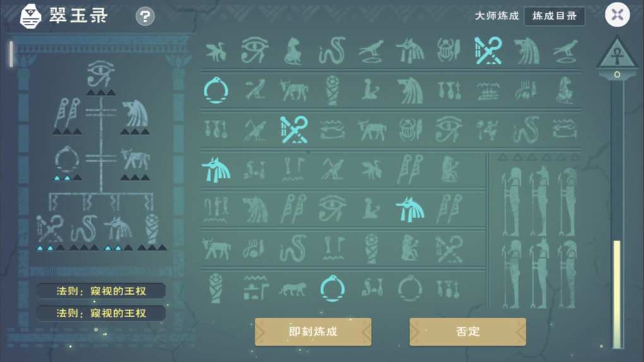The height and width of the screenshot is (362, 644).
Task: Click the formula panel scrollbar handle
Action: pyautogui.click(x=11, y=54)
